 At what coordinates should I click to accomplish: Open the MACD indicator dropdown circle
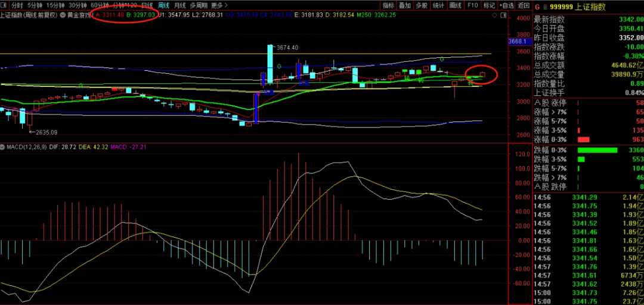(x=3, y=147)
